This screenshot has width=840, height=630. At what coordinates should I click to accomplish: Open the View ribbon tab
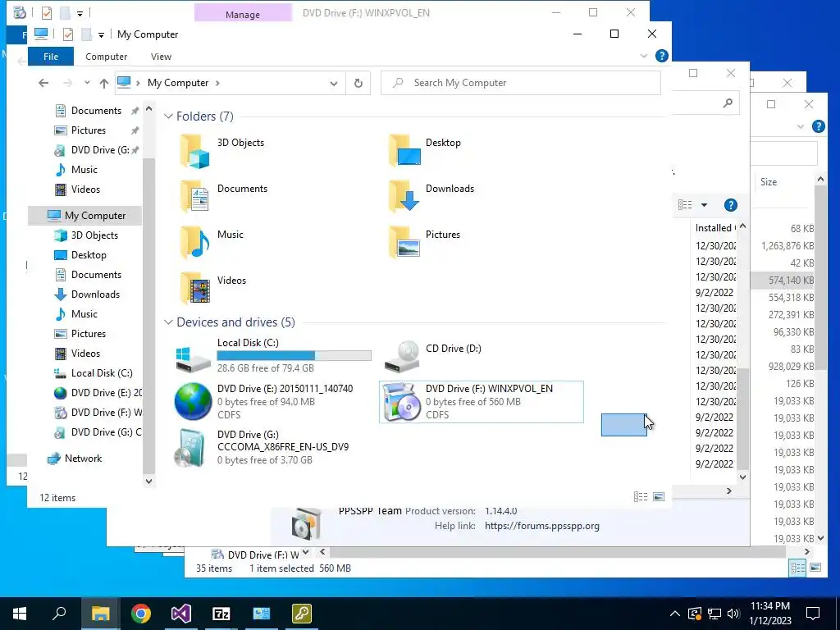pyautogui.click(x=161, y=57)
